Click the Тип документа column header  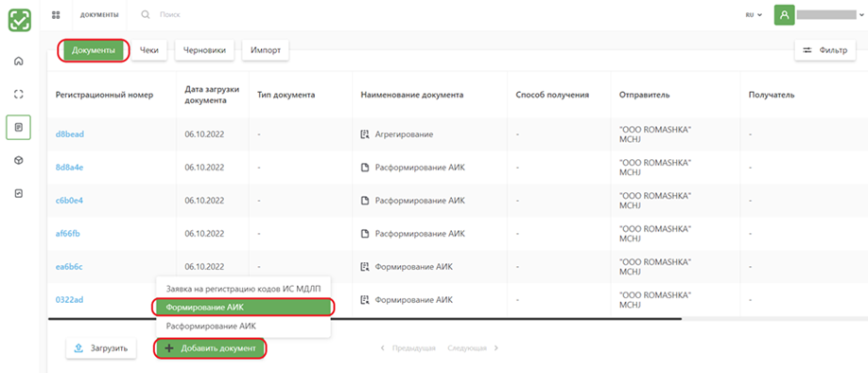(x=286, y=95)
